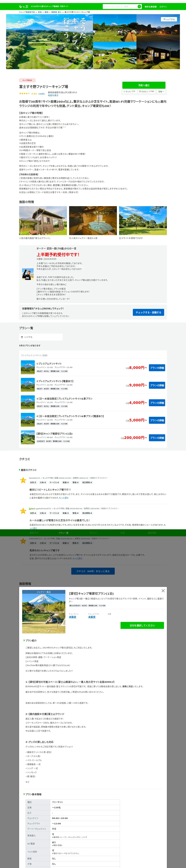This screenshot has width=186, height=868.
Task: Click the green 予約へ進む button
Action: [x=144, y=85]
